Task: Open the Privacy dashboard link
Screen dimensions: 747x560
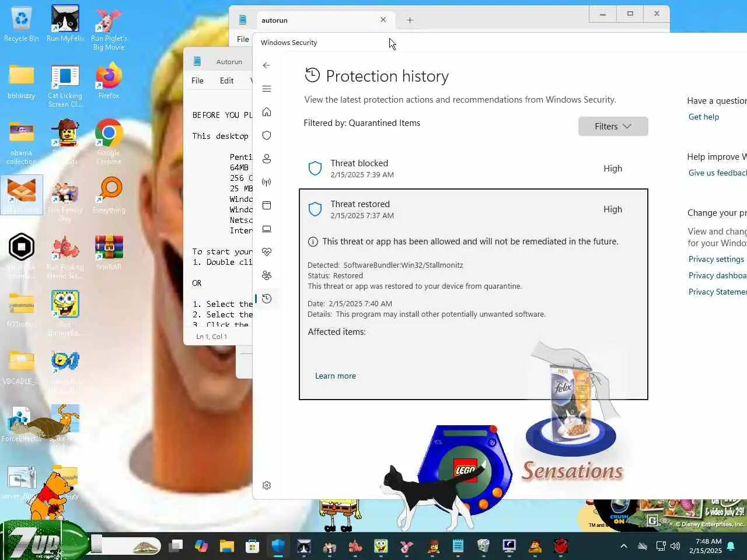Action: pyautogui.click(x=717, y=275)
